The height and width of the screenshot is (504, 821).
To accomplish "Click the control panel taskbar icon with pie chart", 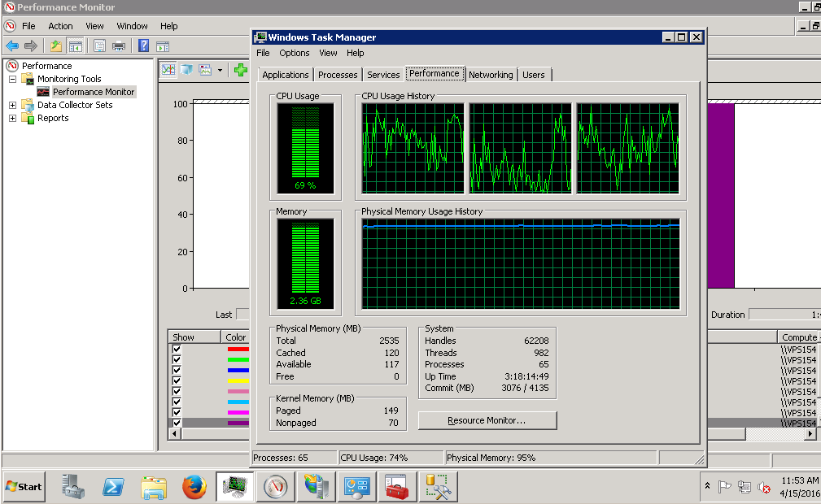I will [356, 487].
